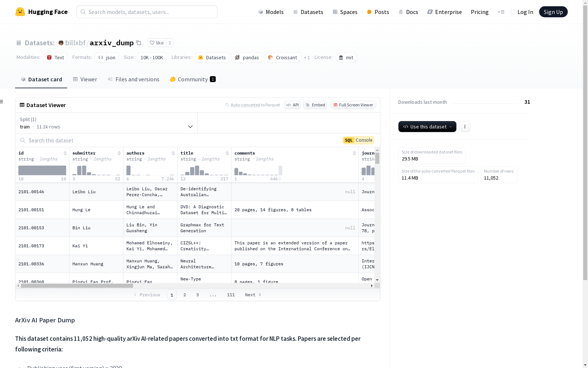Screen dimensions: 588x368
Task: Select the Kai Yi submitter cell
Action: pos(96,246)
